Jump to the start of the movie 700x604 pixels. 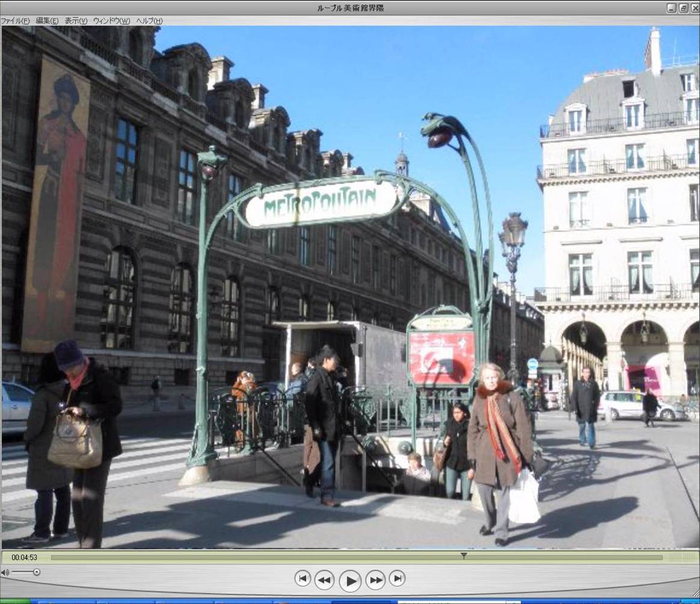(302, 579)
